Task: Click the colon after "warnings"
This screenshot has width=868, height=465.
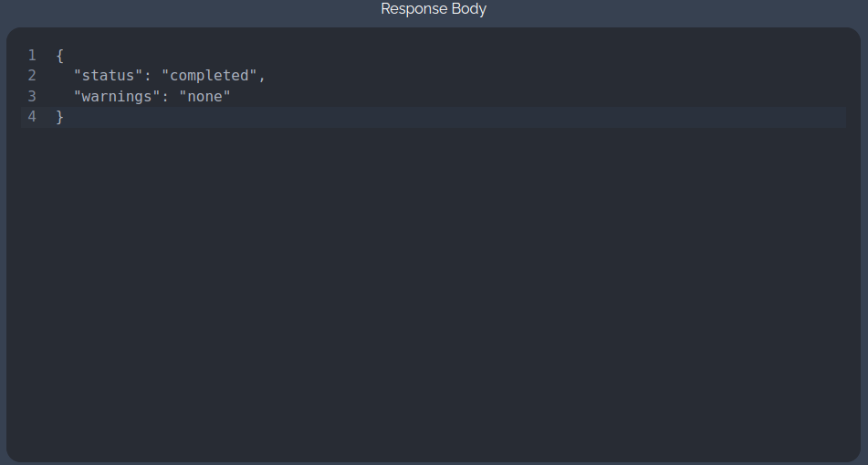Action: point(166,96)
